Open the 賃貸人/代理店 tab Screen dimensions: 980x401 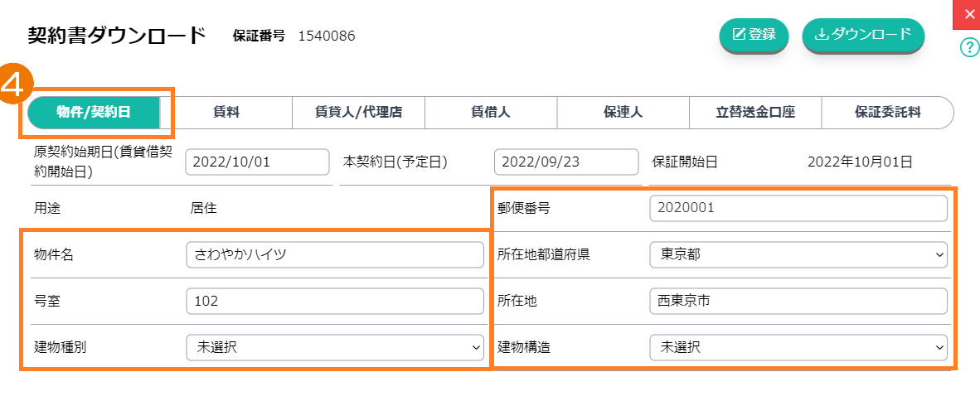tap(358, 113)
